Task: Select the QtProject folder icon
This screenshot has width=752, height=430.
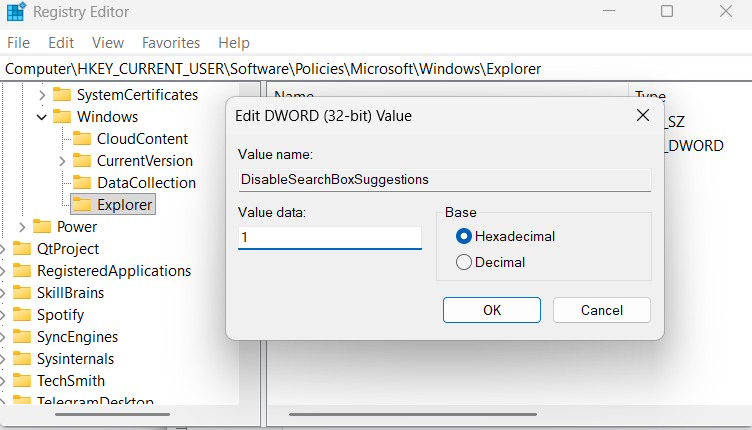Action: 22,248
